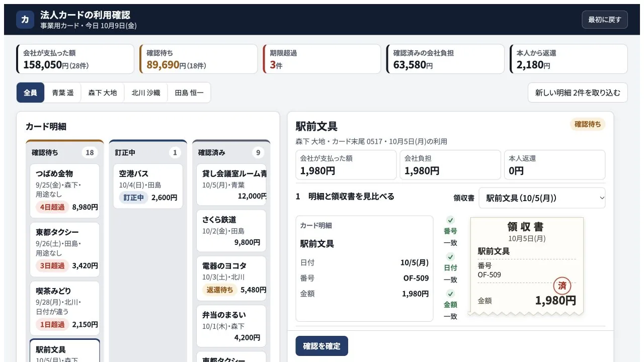Switch to the 青葉 遥 tab

[x=63, y=93]
